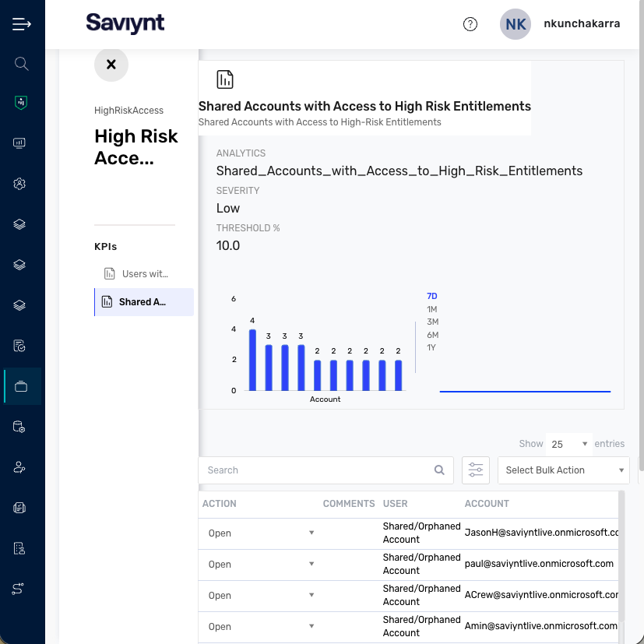
Task: Click the nkunchakarra username
Action: [582, 24]
